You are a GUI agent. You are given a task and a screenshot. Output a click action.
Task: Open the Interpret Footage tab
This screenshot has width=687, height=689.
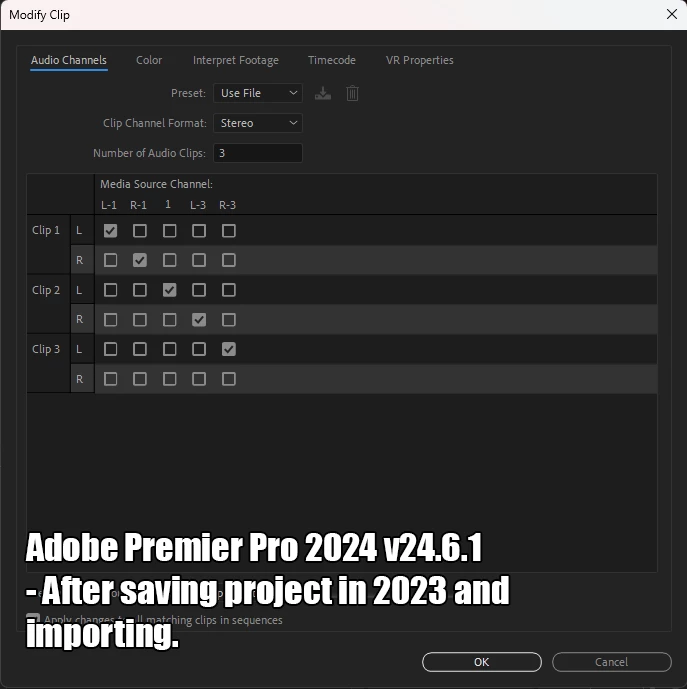coord(236,60)
